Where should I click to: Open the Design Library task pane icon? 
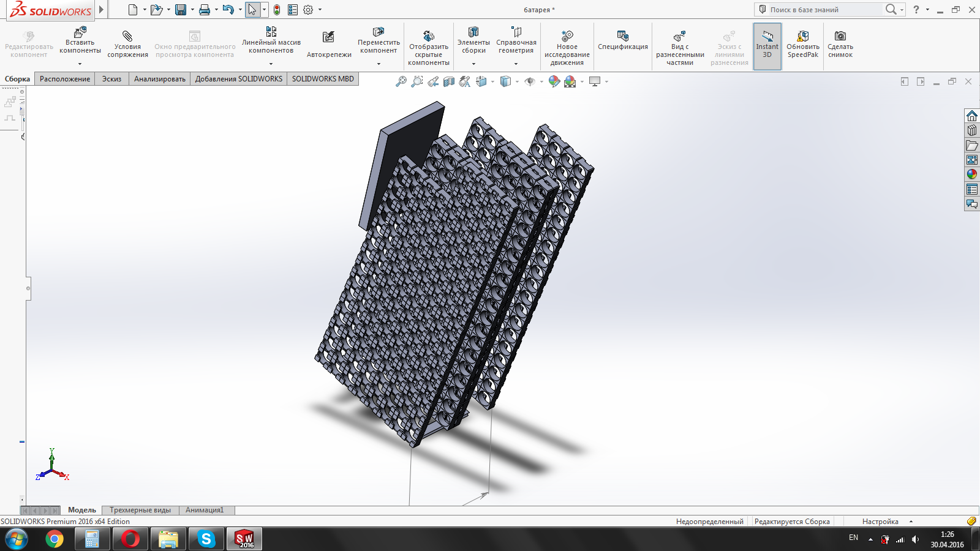point(972,130)
